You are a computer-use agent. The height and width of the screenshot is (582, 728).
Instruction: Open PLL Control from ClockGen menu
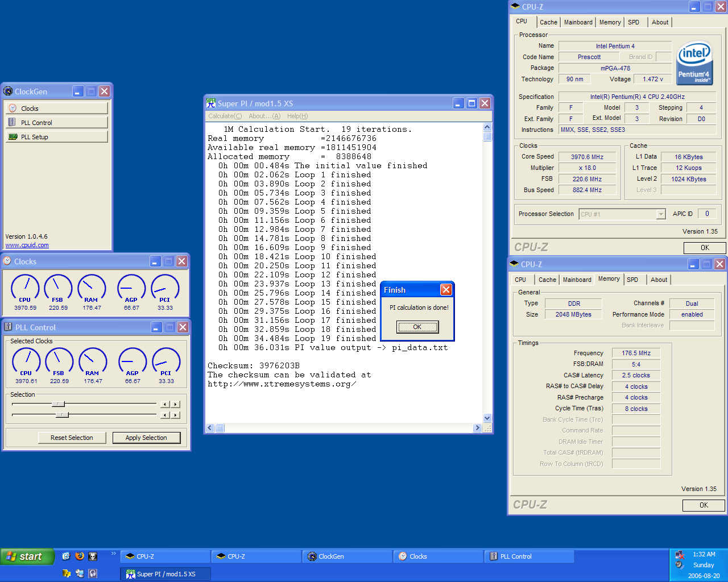coord(56,122)
